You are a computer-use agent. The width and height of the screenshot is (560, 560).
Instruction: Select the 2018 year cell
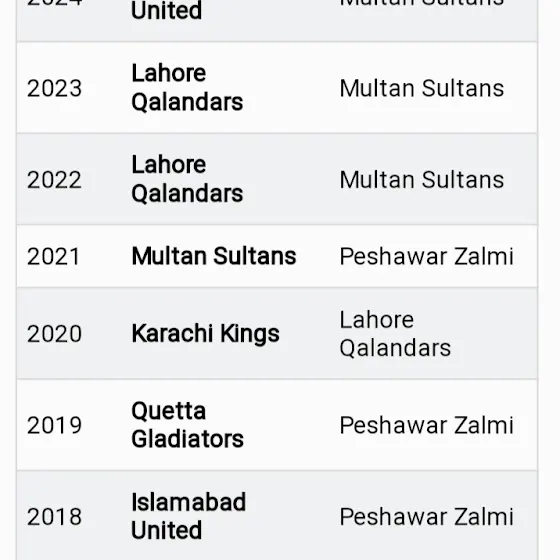pos(54,516)
